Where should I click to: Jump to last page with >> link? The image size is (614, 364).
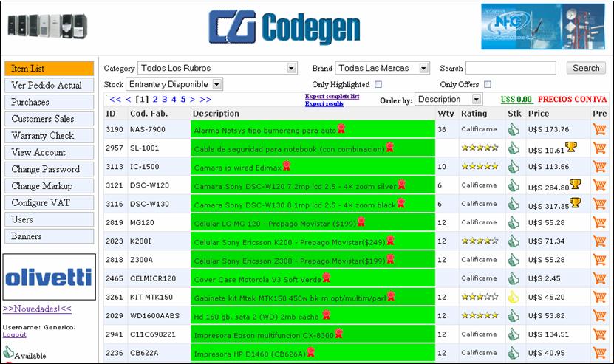[205, 100]
